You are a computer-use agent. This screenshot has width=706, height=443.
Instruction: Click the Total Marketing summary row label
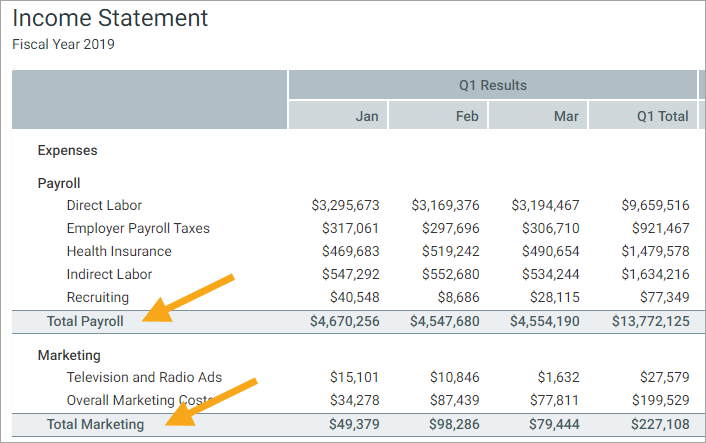click(x=95, y=424)
